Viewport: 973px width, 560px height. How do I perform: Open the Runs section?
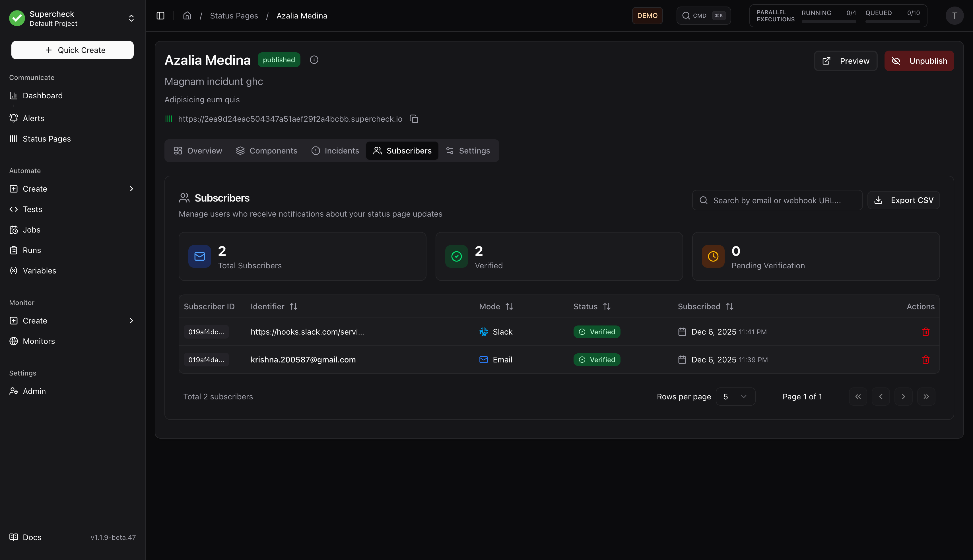pos(32,250)
